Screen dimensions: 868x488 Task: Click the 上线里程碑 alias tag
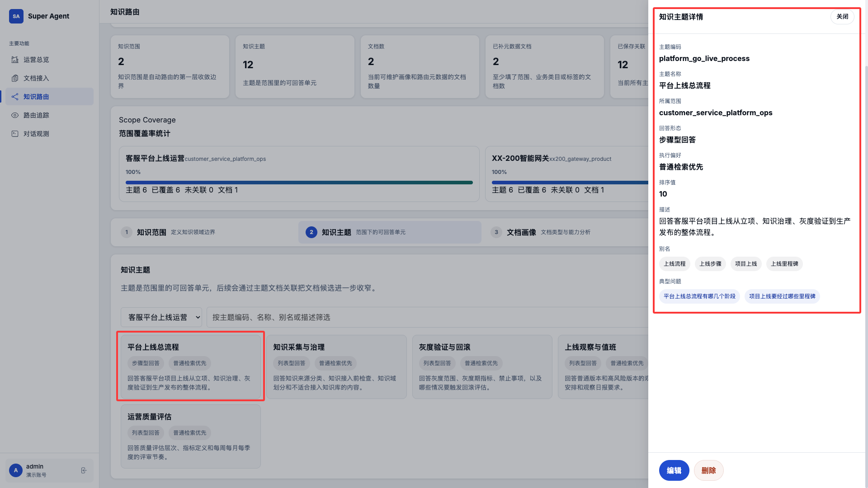(784, 264)
